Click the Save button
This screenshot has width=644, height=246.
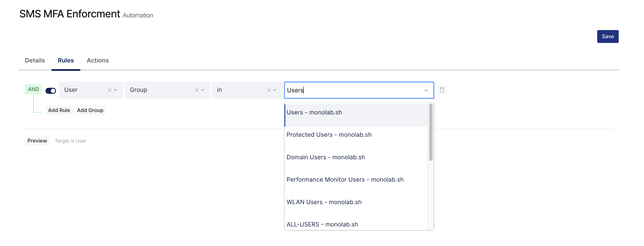point(608,36)
